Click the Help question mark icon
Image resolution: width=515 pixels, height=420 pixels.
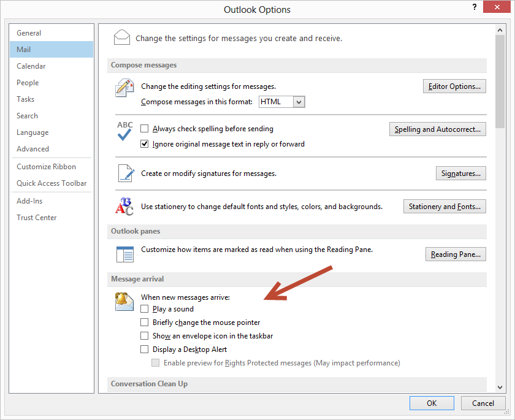pos(474,7)
